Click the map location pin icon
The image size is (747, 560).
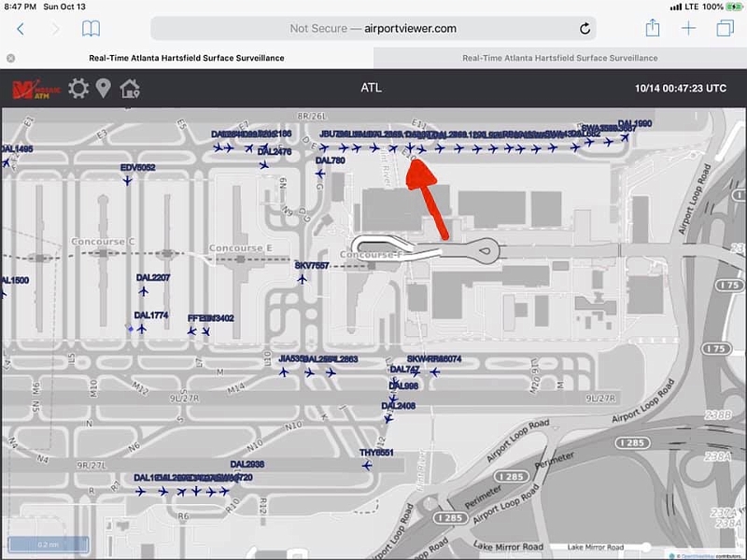104,89
